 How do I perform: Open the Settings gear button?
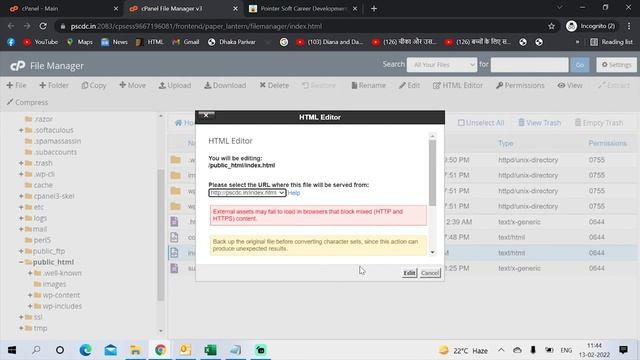616,64
